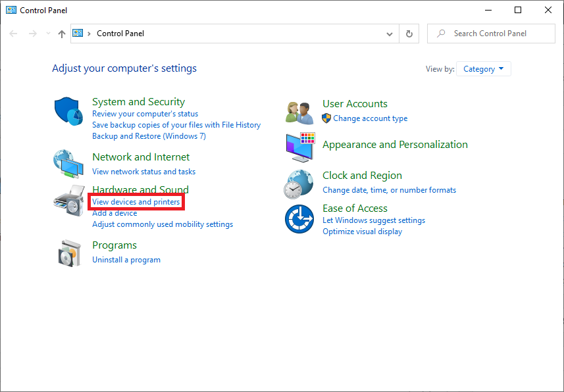Open the View by Category dropdown
564x392 pixels.
(484, 69)
